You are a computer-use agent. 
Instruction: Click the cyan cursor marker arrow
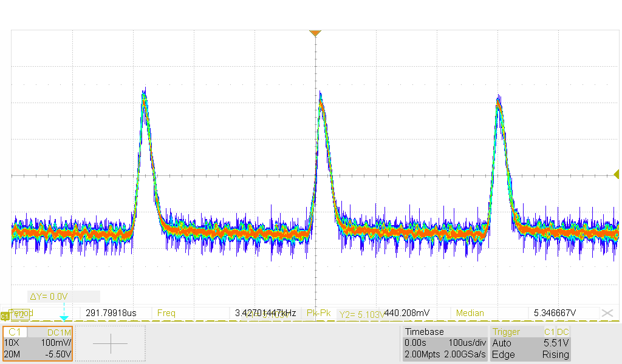pyautogui.click(x=64, y=318)
